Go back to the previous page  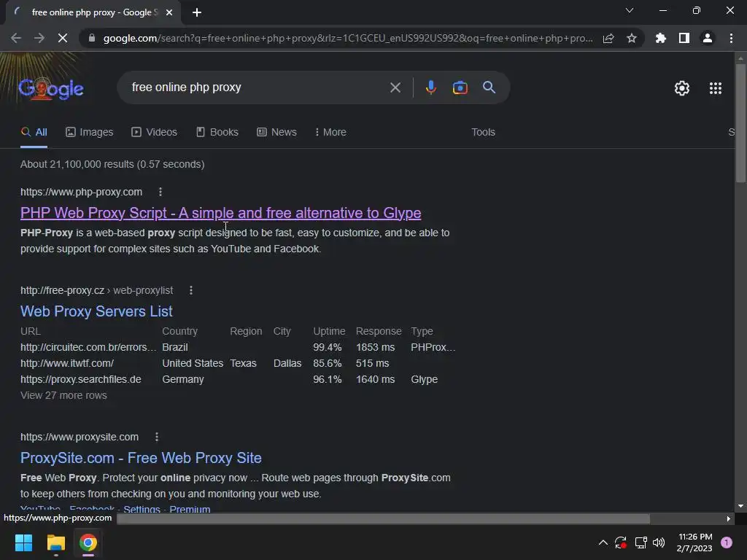(x=16, y=38)
